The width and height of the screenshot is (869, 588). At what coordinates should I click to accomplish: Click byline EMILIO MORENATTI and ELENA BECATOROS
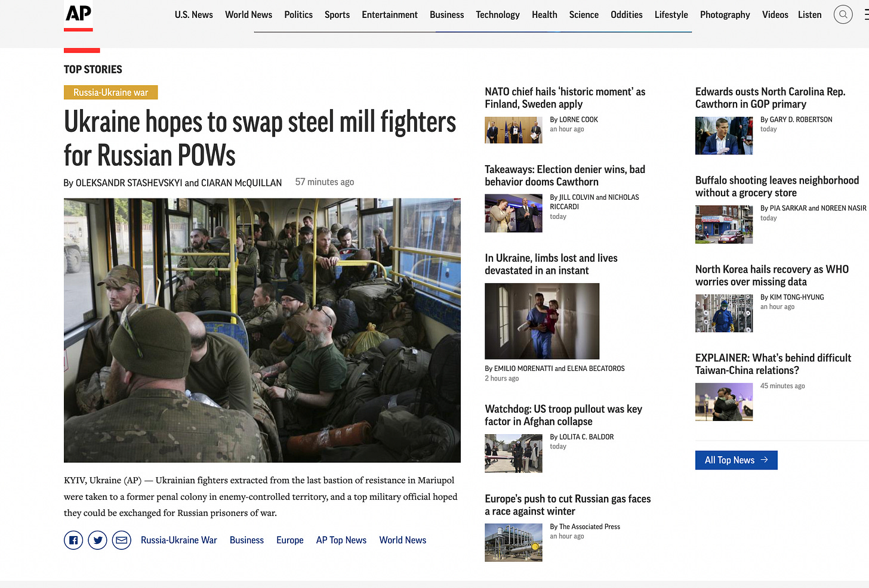(x=554, y=369)
